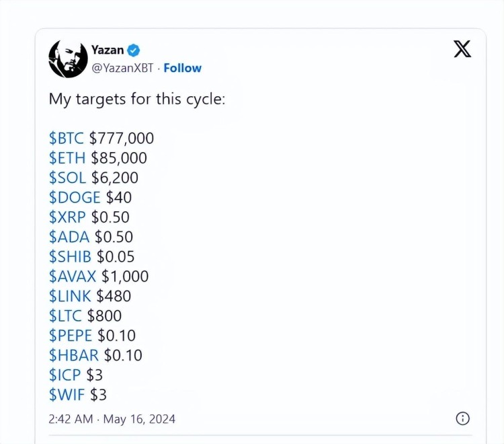Click the $ETH cashtag
Viewport: 504px width, 444px height.
point(67,158)
